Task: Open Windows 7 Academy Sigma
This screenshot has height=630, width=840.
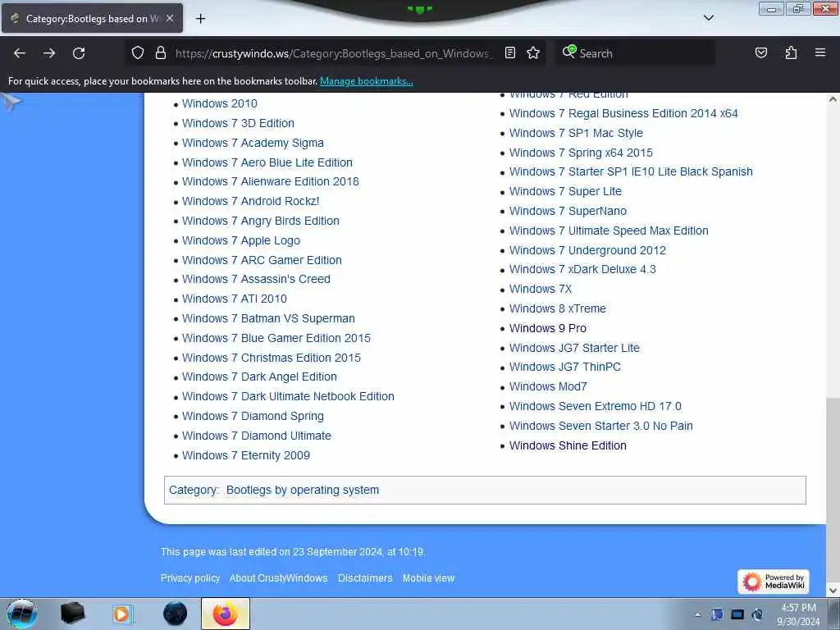Action: pos(253,143)
